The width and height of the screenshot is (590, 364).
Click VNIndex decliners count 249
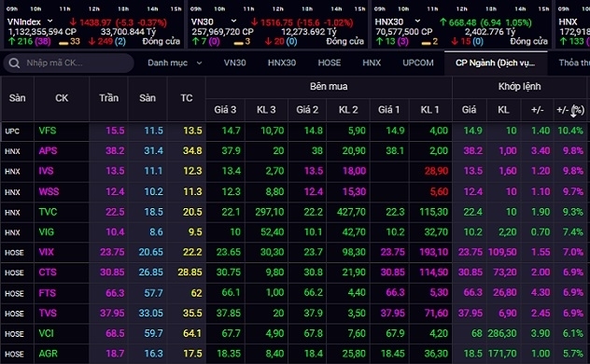tap(105, 41)
